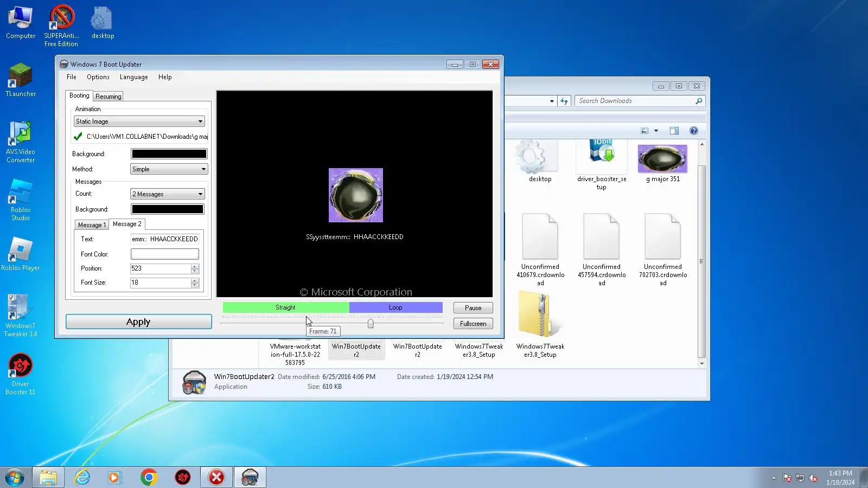Screen dimensions: 868x488
Task: Switch to the Resuming tab
Action: click(x=108, y=97)
